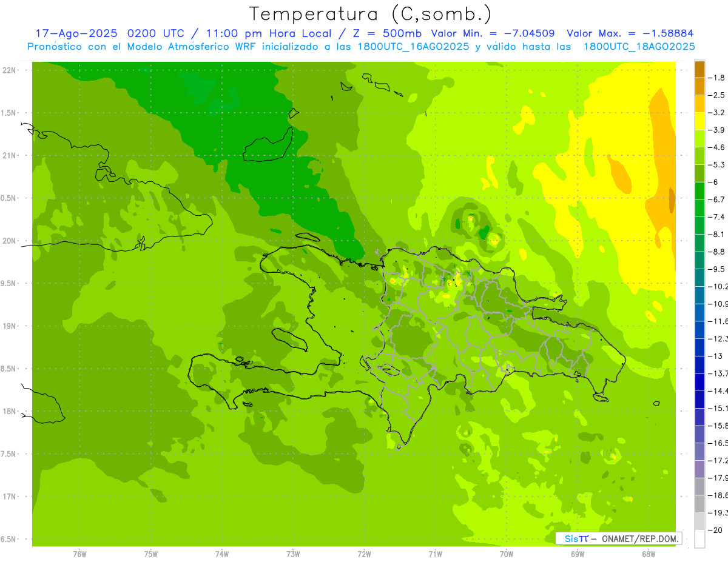Click the '69W' longitude label
This screenshot has height=562, width=728.
578,554
